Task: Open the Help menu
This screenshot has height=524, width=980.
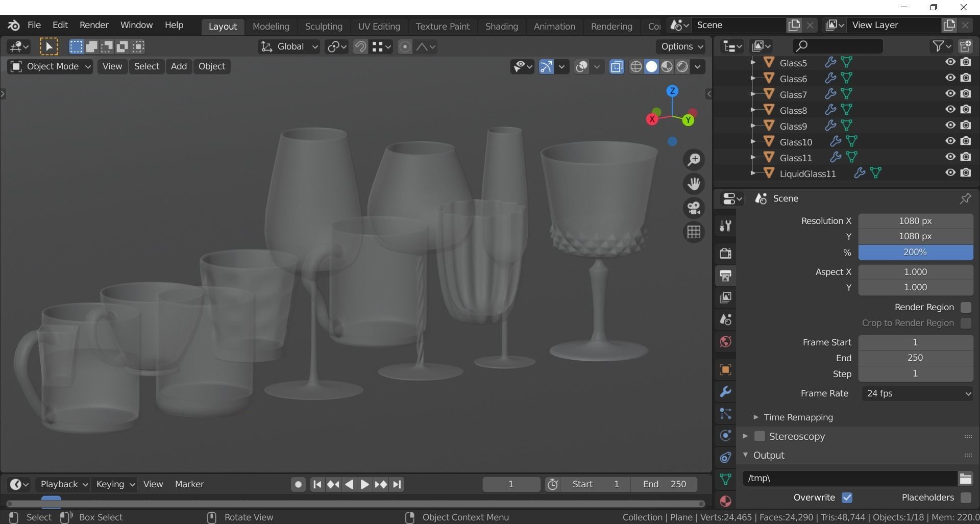Action: click(x=174, y=25)
